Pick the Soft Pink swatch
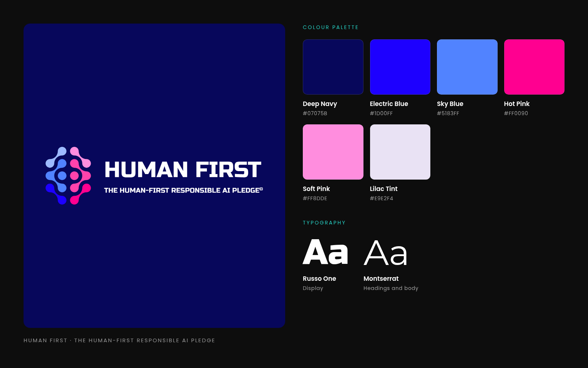The image size is (588, 368). tap(333, 152)
